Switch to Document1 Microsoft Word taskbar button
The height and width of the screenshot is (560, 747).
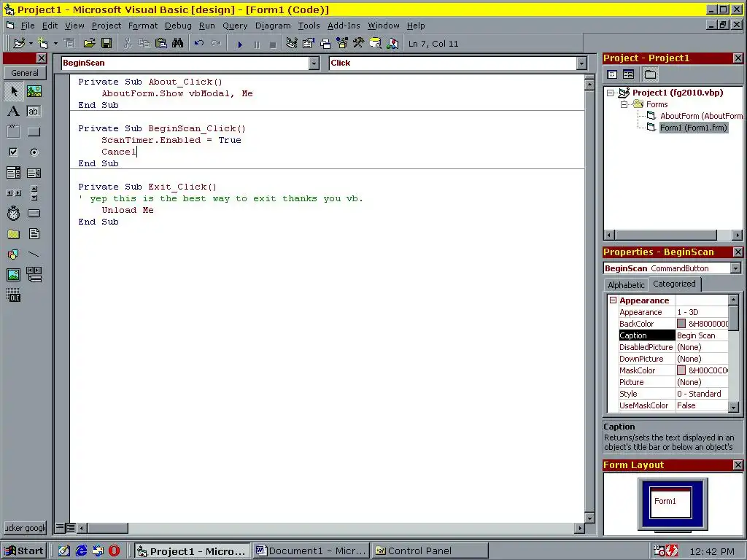(x=311, y=551)
